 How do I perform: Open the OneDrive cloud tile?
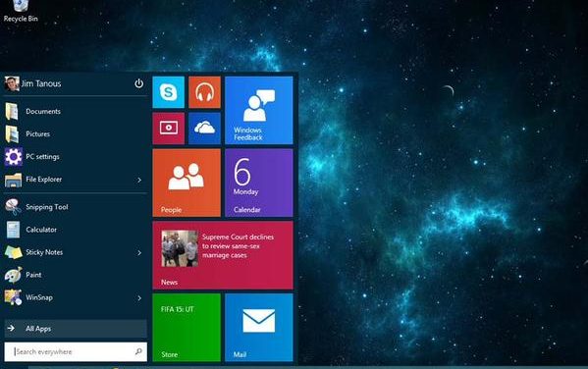click(x=204, y=129)
